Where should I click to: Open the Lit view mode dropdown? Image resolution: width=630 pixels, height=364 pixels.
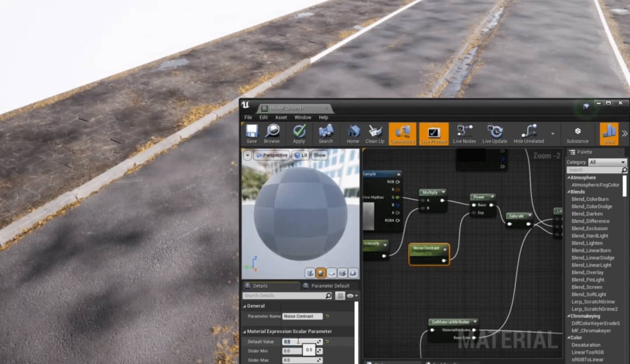click(x=301, y=155)
